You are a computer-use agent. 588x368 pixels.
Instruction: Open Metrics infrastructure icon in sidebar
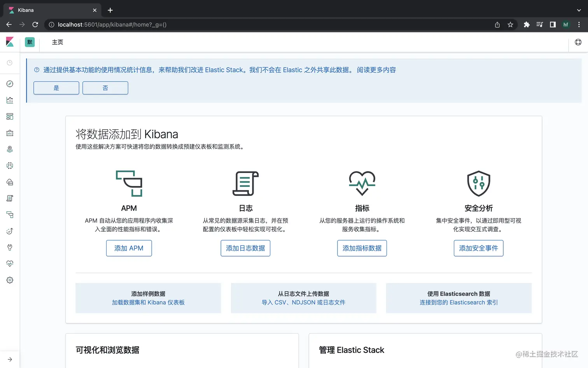tap(10, 182)
